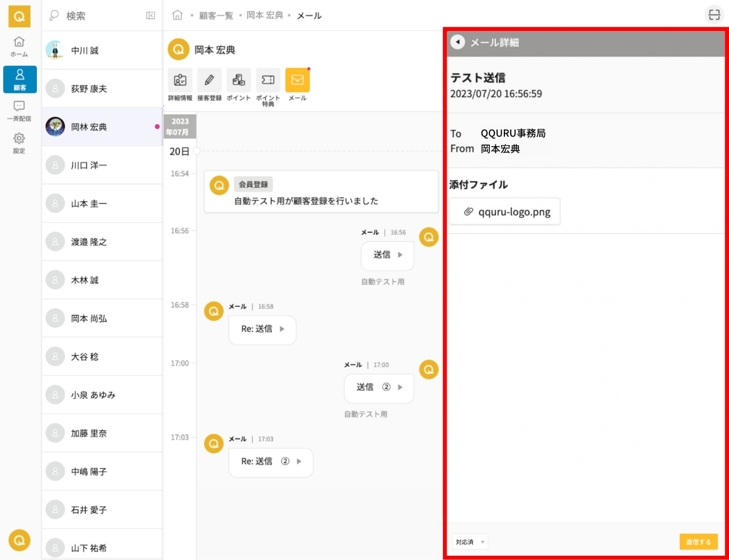Click the 詳細情報 customer detail icon
The width and height of the screenshot is (729, 560).
point(180,81)
